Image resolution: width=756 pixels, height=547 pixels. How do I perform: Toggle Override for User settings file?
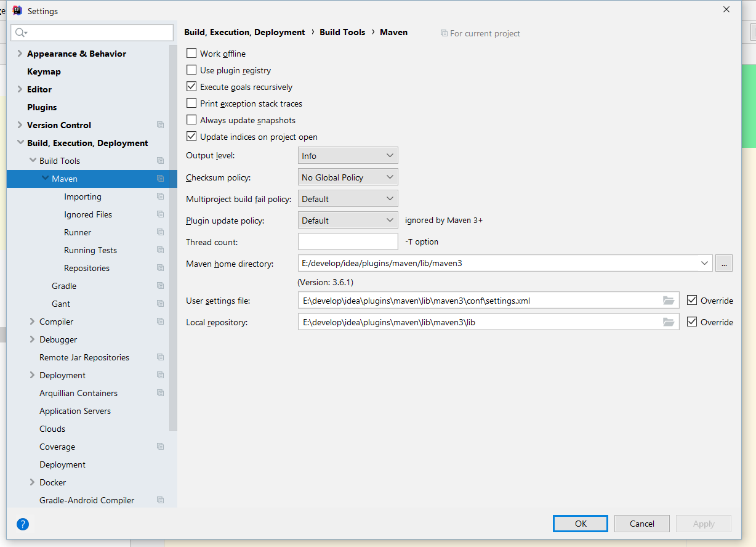tap(692, 301)
